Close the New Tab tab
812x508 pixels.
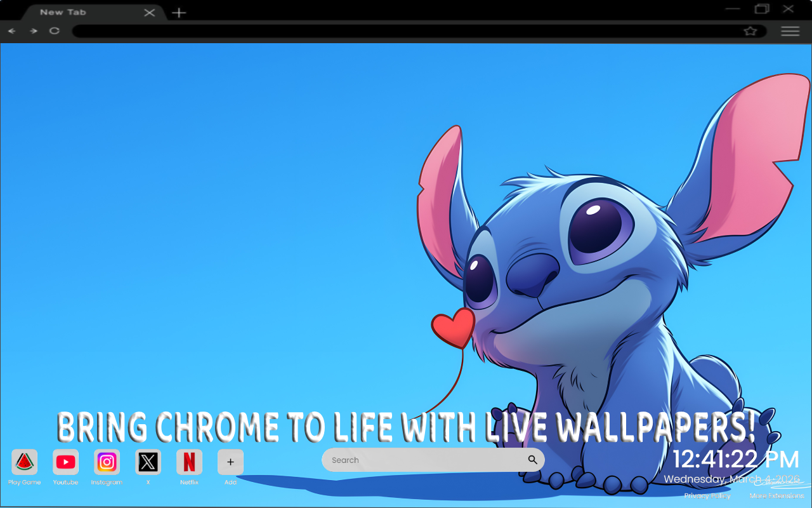(x=149, y=12)
